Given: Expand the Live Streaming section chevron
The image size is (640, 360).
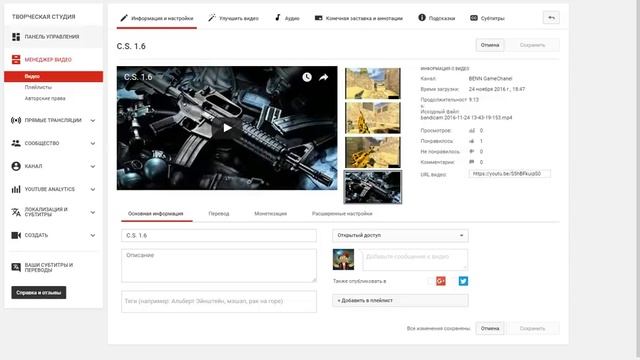Looking at the screenshot, I should pos(93,120).
